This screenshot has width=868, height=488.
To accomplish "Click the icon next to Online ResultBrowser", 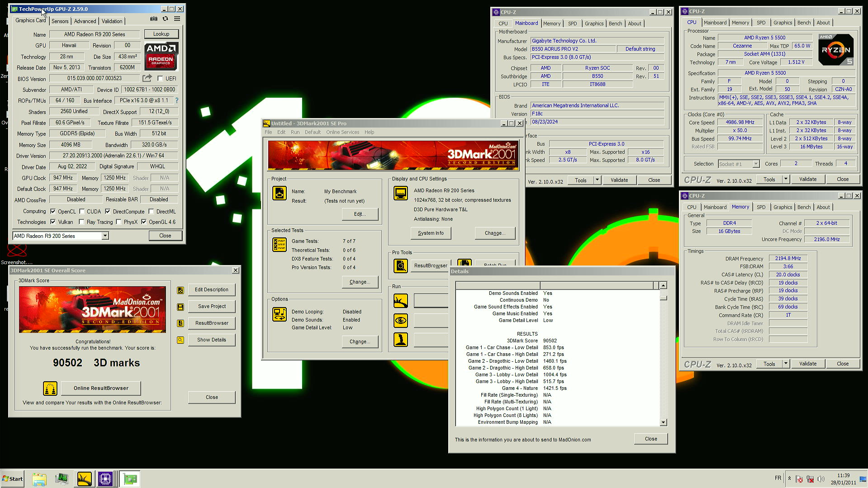I will [x=50, y=389].
